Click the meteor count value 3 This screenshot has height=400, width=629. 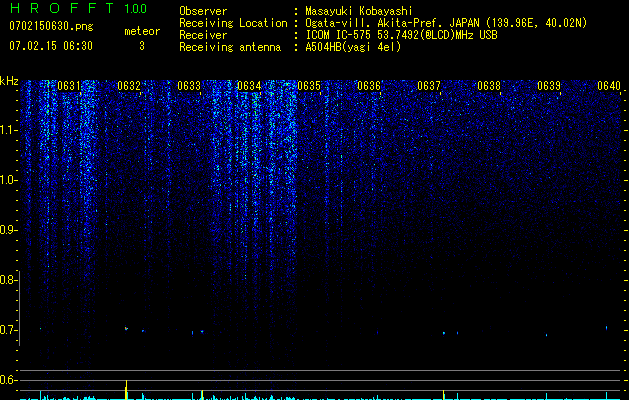[142, 46]
